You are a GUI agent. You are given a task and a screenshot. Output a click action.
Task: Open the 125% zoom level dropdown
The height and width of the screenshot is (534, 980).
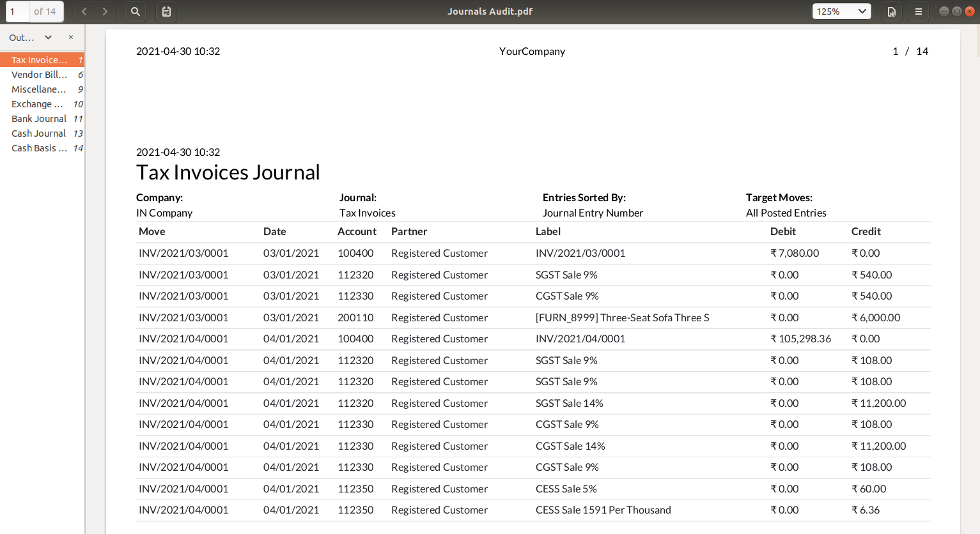(841, 11)
